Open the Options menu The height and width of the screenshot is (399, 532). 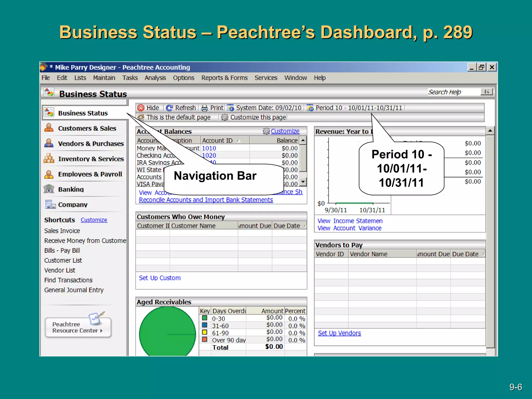pos(184,78)
